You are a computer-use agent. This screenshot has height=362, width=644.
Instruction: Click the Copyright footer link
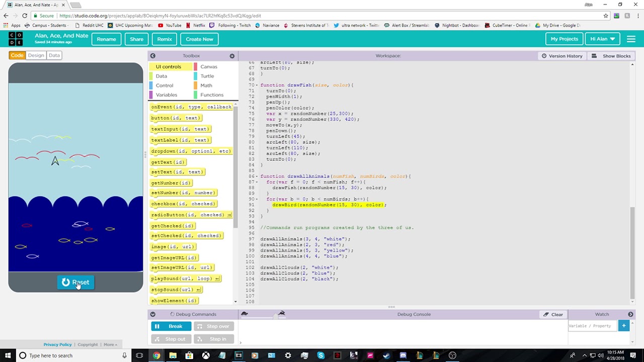click(x=88, y=344)
